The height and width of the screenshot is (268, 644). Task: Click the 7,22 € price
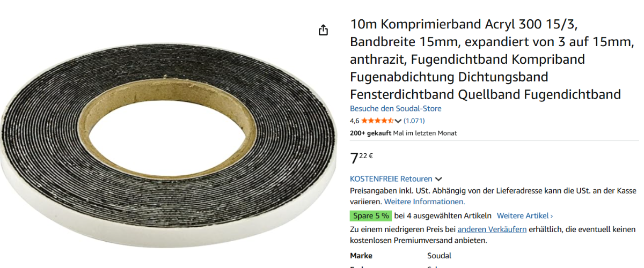[x=361, y=158]
